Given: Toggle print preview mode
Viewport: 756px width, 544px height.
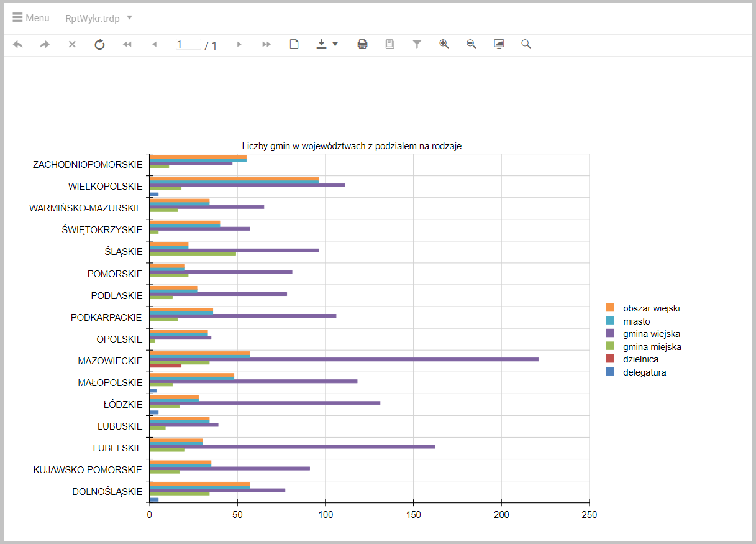Looking at the screenshot, I should (294, 44).
